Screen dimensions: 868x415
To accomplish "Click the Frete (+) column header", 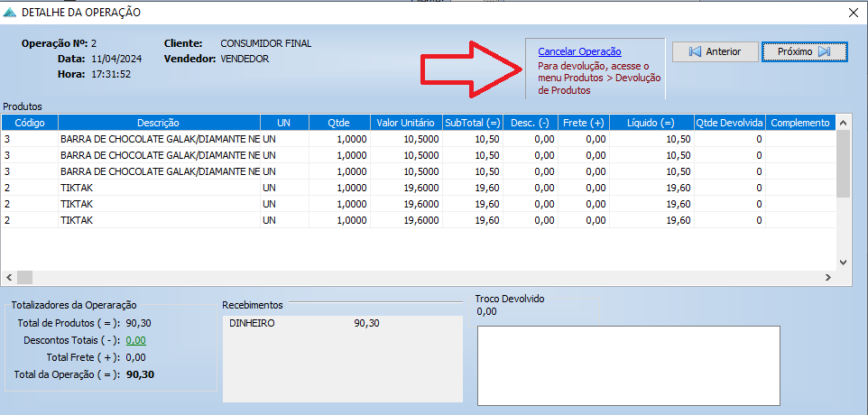I will 584,123.
